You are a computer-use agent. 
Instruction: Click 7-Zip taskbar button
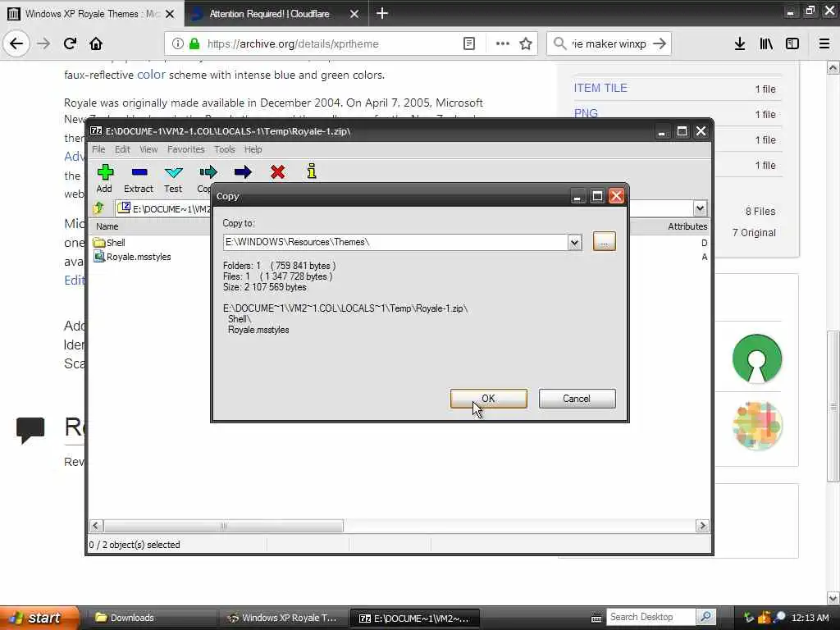pyautogui.click(x=414, y=618)
